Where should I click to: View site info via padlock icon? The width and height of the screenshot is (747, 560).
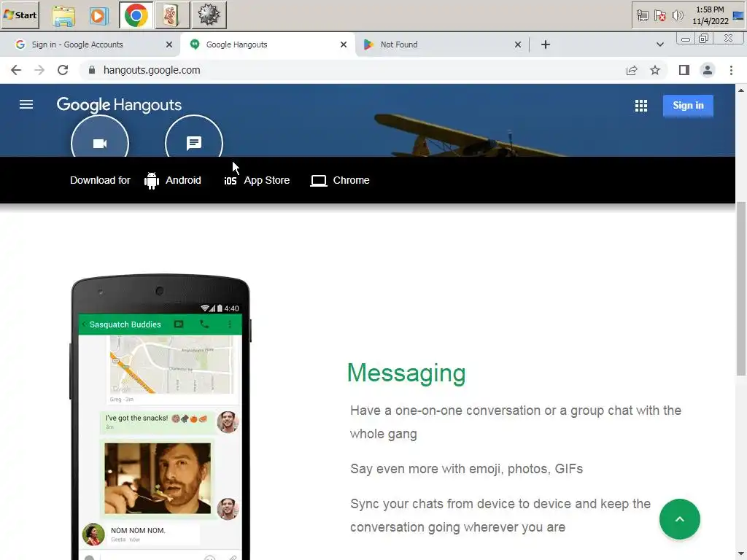coord(92,71)
